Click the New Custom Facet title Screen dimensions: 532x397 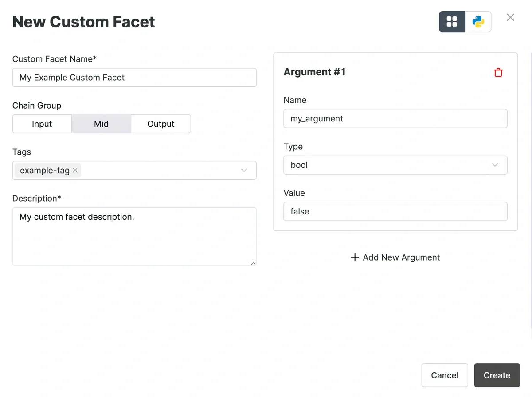84,22
